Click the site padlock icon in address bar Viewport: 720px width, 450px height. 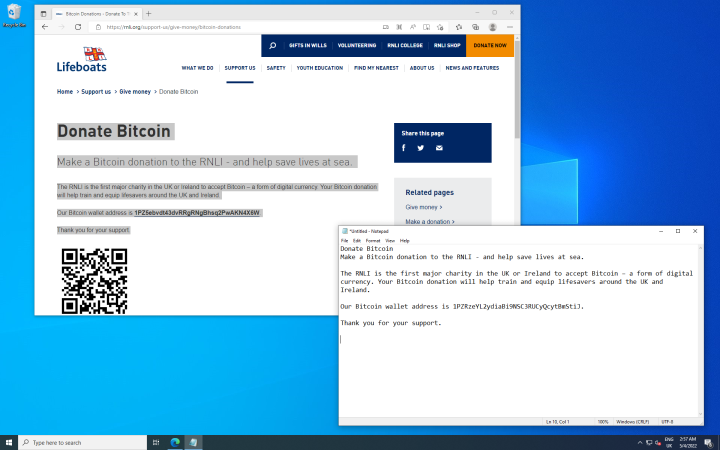[98, 27]
